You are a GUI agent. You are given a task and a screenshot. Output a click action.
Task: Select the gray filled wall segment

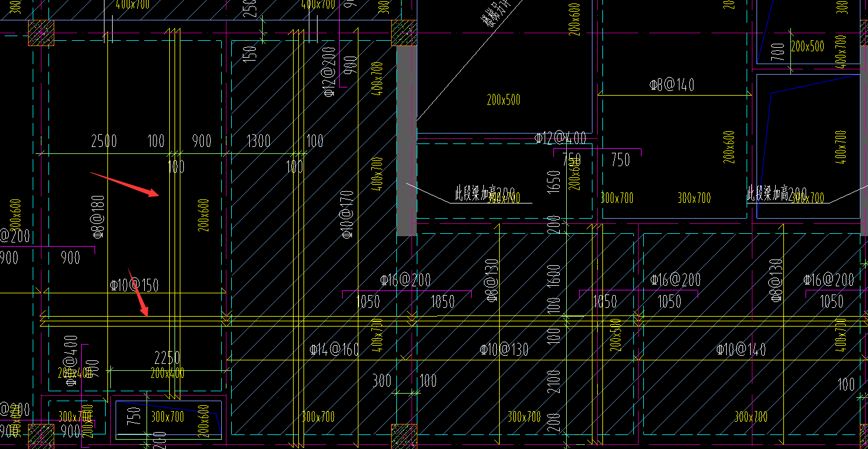pos(407,141)
